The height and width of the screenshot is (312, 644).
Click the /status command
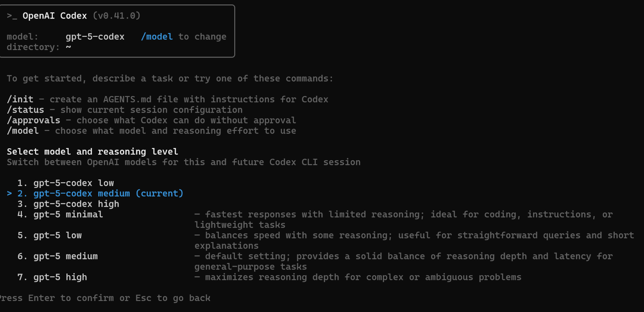[25, 110]
